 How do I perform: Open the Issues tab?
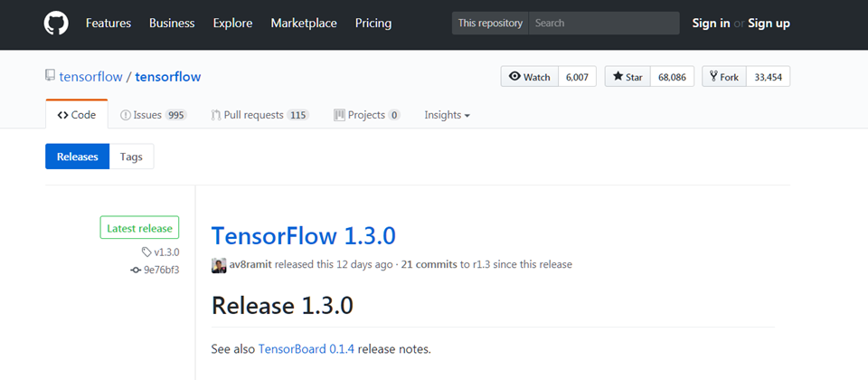[154, 115]
